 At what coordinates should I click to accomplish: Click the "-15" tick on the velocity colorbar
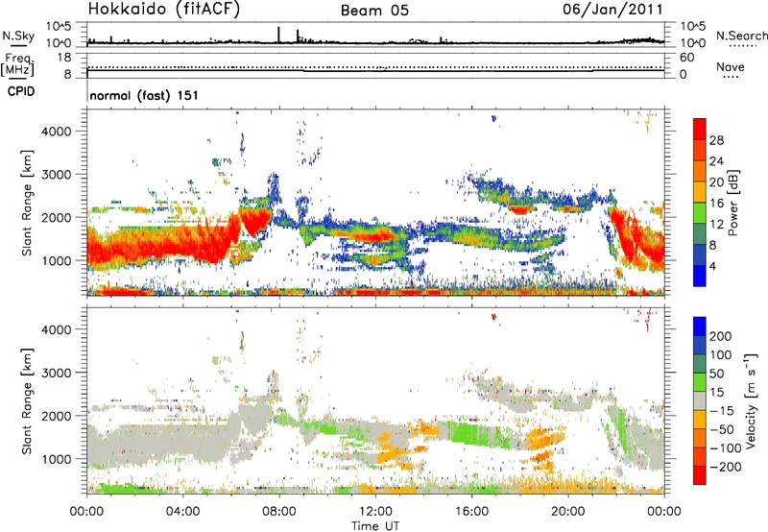(721, 411)
